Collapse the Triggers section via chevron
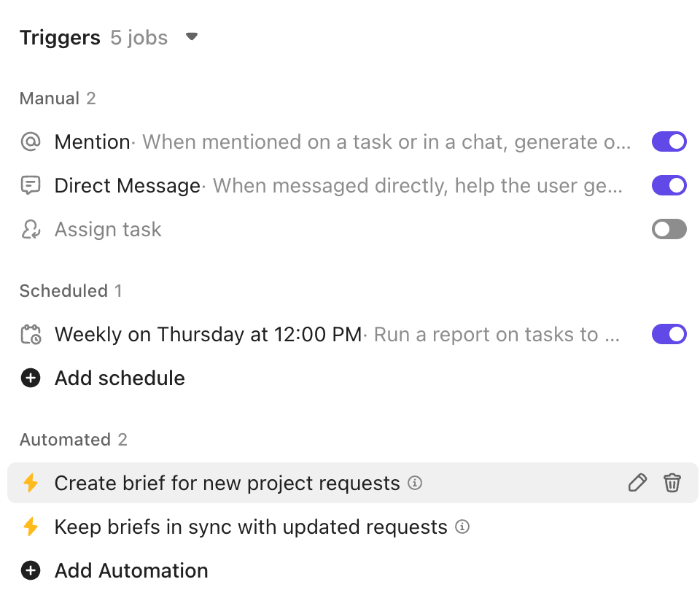Screen dimensions: 700x598 pos(191,36)
